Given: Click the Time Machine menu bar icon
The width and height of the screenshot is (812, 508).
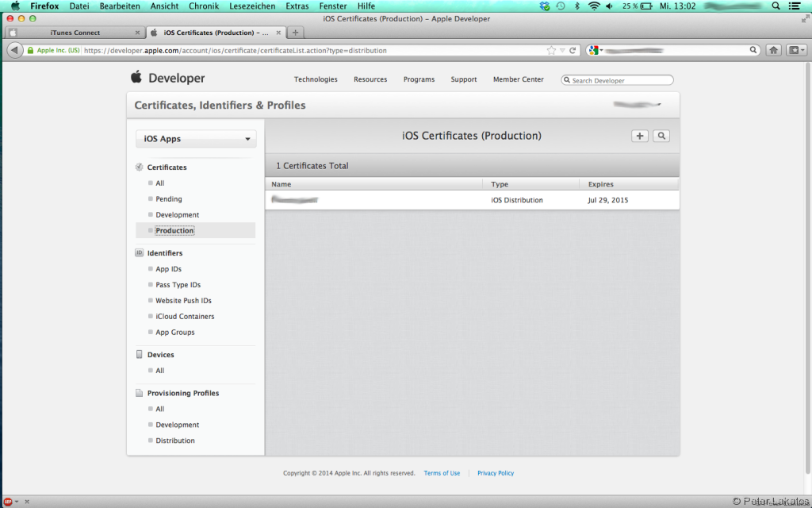Looking at the screenshot, I should [x=561, y=6].
